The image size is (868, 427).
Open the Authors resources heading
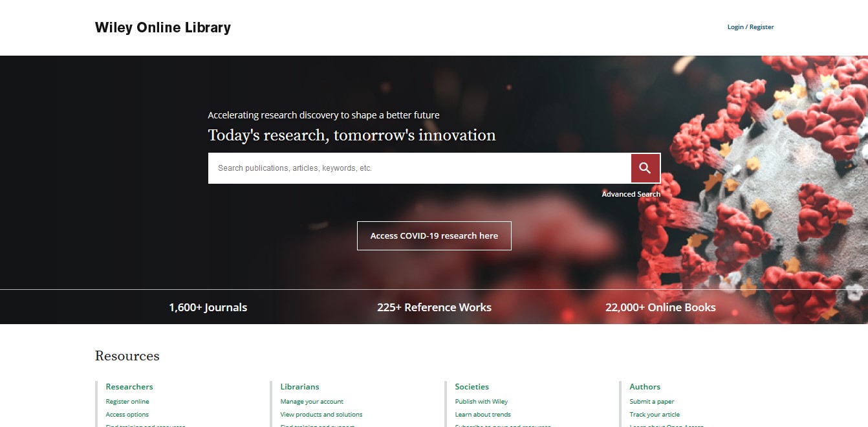pyautogui.click(x=645, y=387)
